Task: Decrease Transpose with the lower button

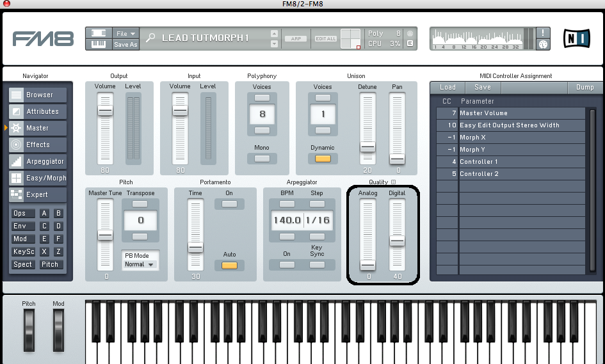Action: pos(140,236)
